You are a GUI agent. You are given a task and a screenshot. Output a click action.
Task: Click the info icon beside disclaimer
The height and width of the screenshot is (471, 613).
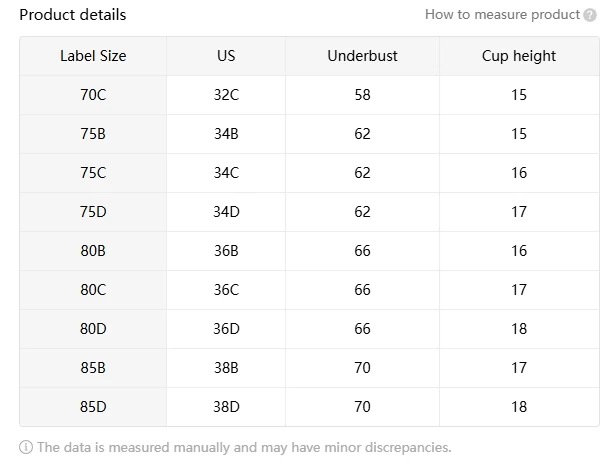[x=26, y=447]
